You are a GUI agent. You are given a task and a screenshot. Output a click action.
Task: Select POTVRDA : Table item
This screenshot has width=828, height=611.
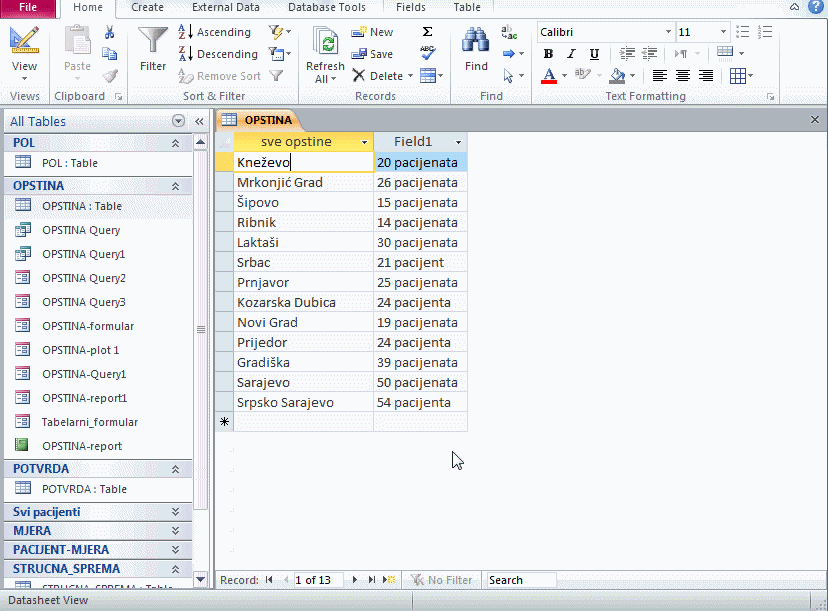click(x=99, y=489)
